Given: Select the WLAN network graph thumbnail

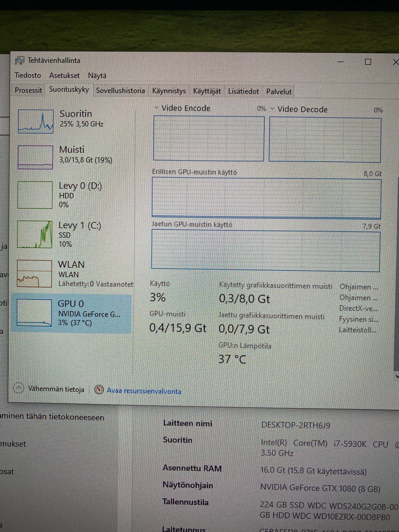Looking at the screenshot, I should point(34,273).
